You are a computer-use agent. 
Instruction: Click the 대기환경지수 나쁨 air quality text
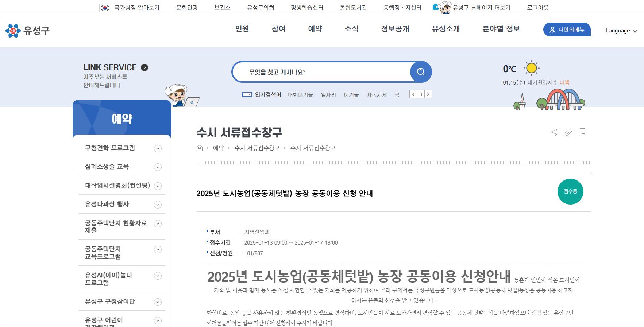point(548,83)
